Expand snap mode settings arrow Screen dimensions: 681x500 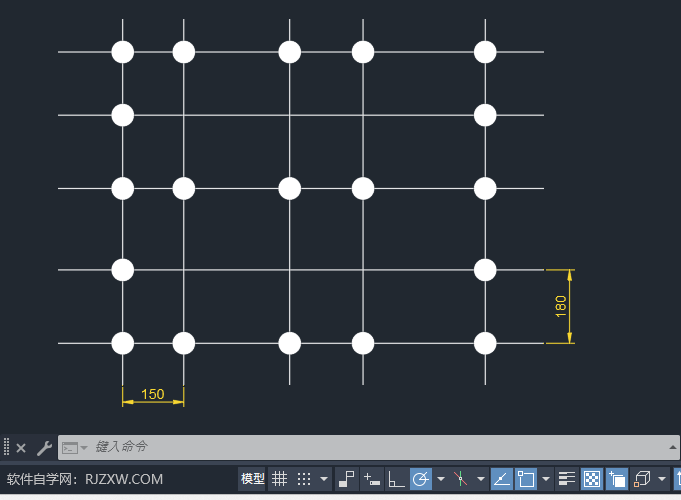322,479
